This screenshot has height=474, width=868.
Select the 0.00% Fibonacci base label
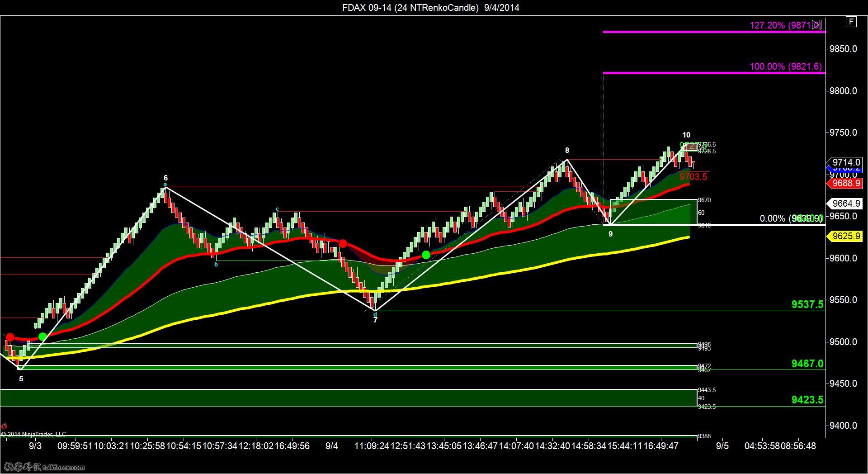(791, 218)
